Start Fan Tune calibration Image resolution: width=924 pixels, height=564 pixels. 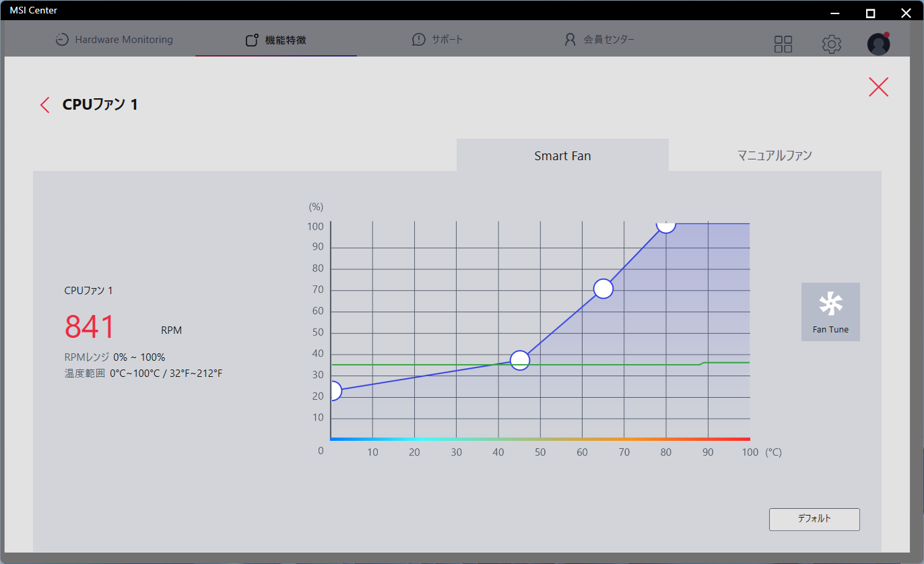click(x=830, y=312)
